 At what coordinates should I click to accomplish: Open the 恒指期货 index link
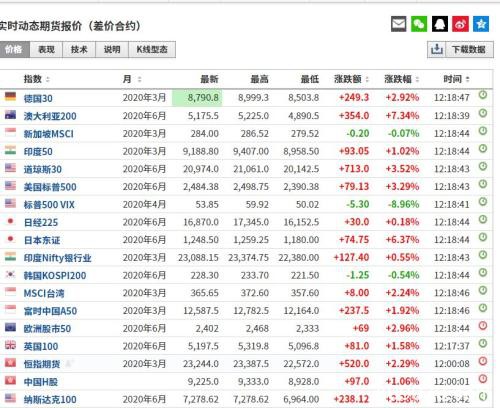tap(42, 364)
